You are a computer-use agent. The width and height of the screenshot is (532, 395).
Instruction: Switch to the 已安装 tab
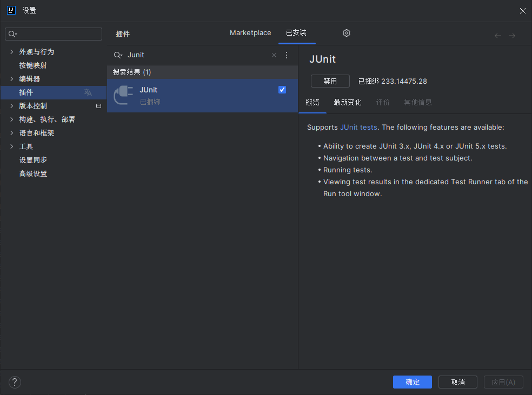(x=296, y=33)
